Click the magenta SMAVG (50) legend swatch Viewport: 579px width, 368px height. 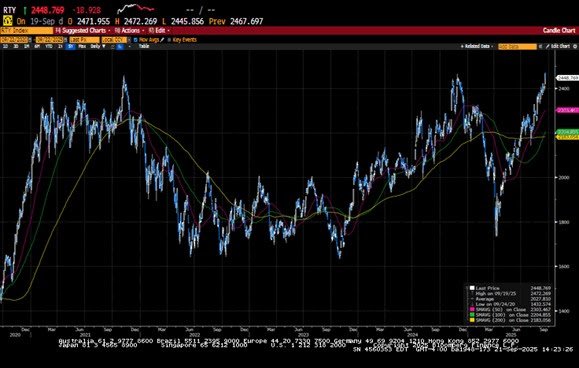472,309
